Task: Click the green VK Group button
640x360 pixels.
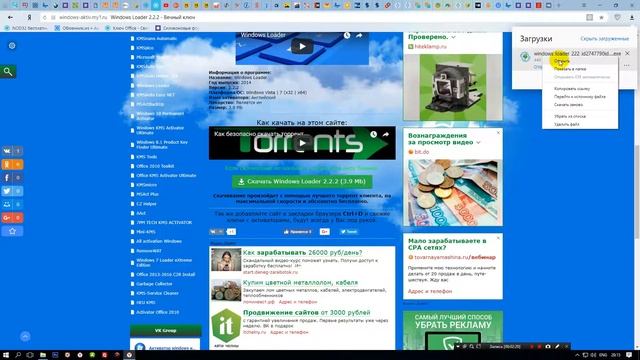Action: click(x=165, y=331)
